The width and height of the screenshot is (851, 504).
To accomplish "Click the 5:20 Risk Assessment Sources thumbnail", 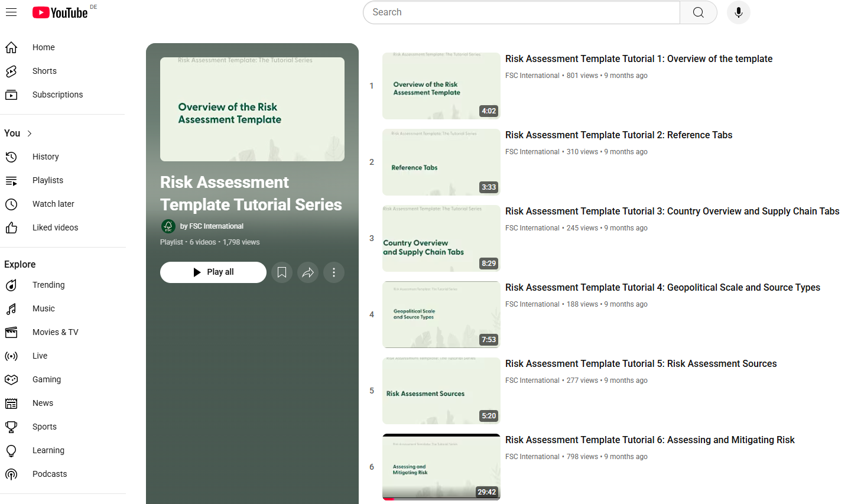I will coord(441,391).
